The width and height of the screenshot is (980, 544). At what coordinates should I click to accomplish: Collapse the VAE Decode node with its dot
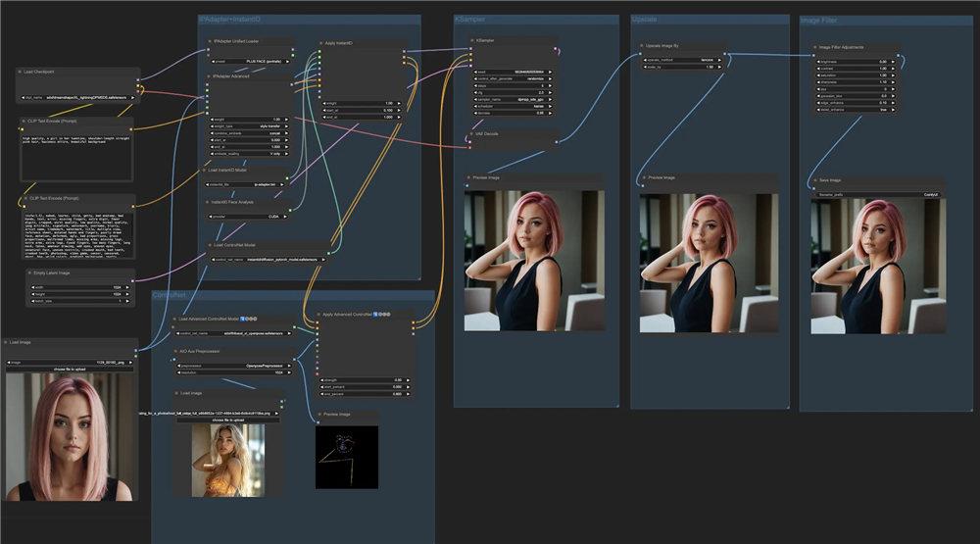471,134
